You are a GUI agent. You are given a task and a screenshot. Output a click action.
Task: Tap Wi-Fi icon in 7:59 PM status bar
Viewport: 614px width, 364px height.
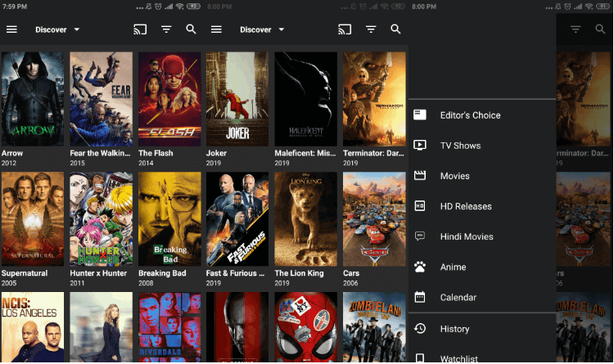click(180, 7)
